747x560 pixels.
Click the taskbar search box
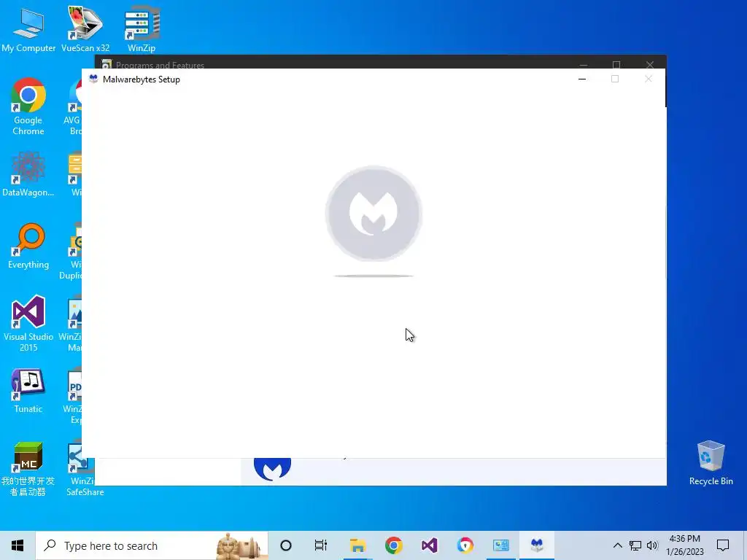[x=152, y=545]
